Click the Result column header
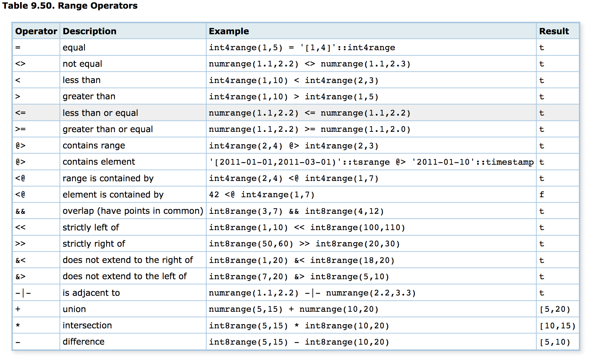The height and width of the screenshot is (364, 591). coord(554,31)
